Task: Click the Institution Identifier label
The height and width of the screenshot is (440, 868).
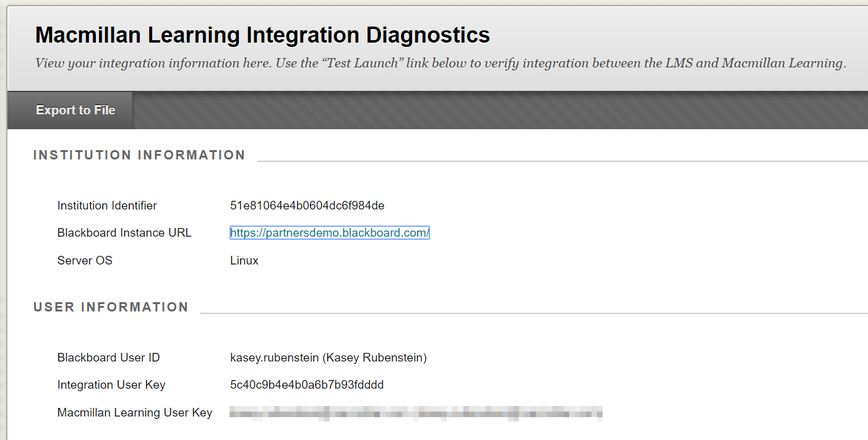Action: pyautogui.click(x=107, y=206)
